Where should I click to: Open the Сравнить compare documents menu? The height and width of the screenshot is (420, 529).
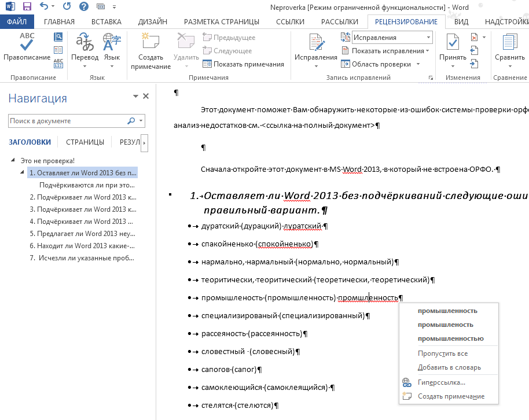point(510,50)
